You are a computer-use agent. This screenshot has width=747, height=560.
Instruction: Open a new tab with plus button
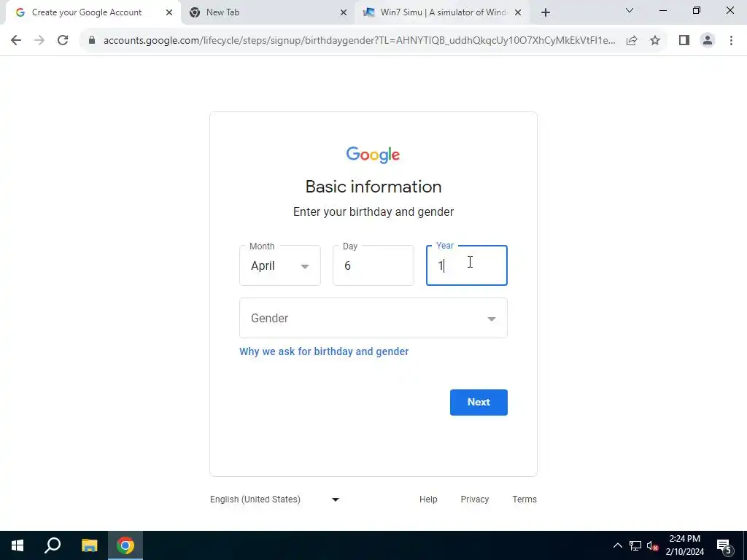pos(546,12)
